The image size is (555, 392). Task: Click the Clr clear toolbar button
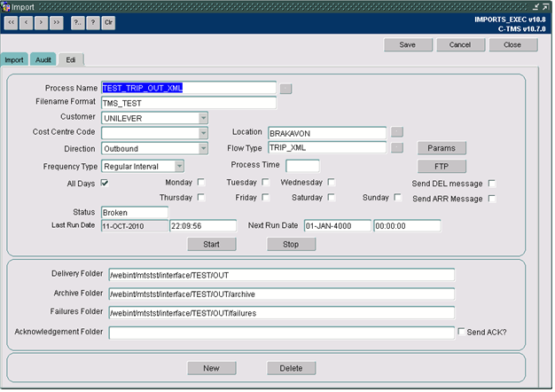108,23
